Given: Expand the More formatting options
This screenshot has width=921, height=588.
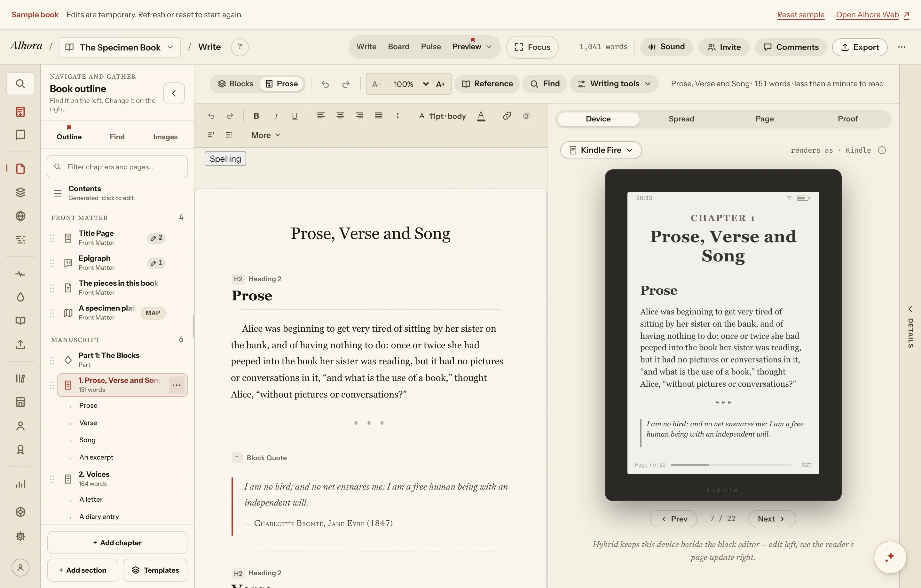Looking at the screenshot, I should coord(265,135).
